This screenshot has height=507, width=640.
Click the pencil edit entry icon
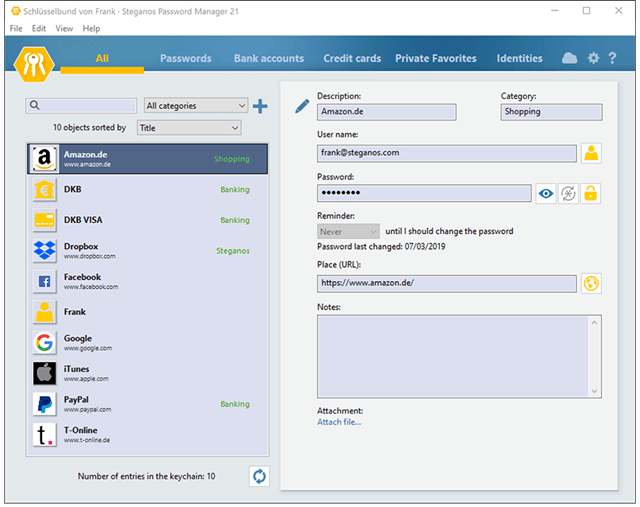coord(302,106)
